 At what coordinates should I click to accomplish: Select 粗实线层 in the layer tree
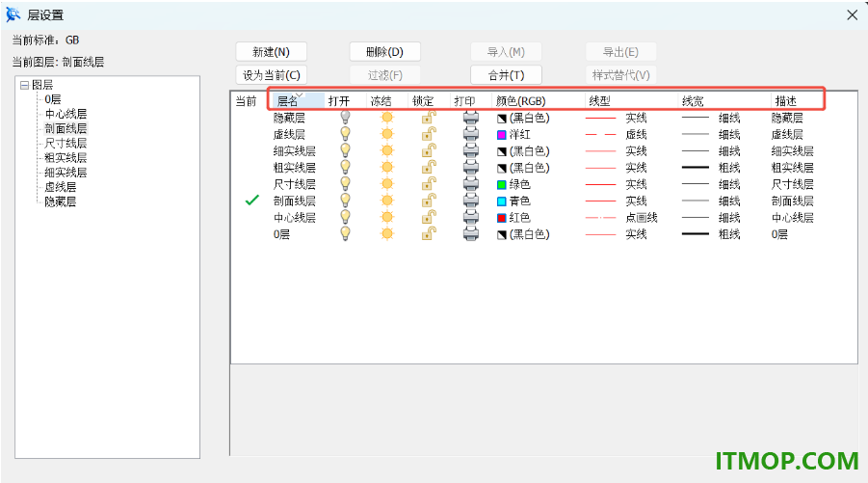[x=66, y=158]
